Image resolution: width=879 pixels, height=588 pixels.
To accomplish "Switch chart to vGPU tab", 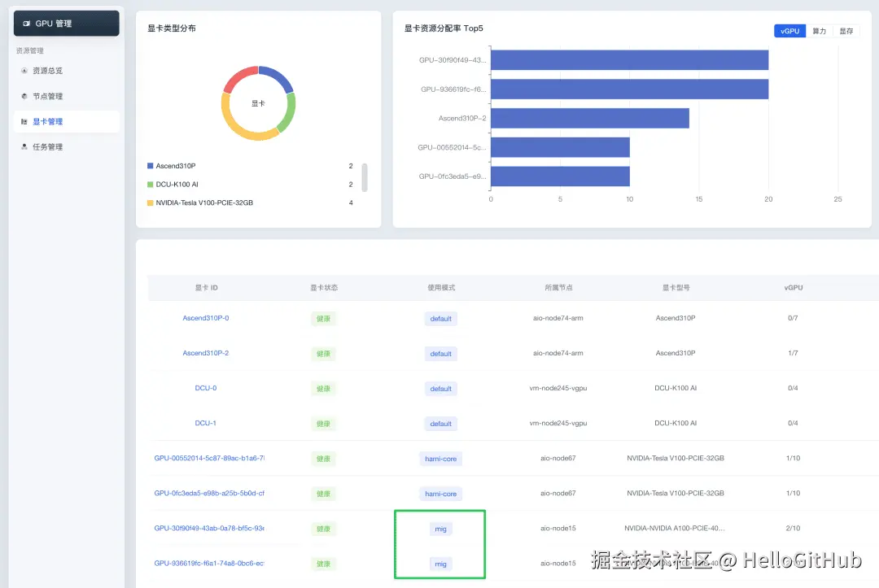I will pyautogui.click(x=789, y=31).
